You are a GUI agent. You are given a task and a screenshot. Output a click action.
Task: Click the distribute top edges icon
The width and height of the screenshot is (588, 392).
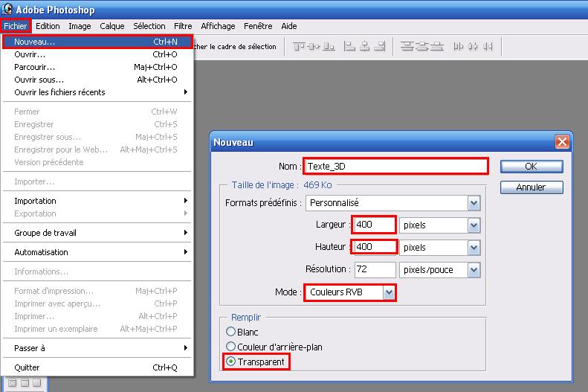(407, 47)
